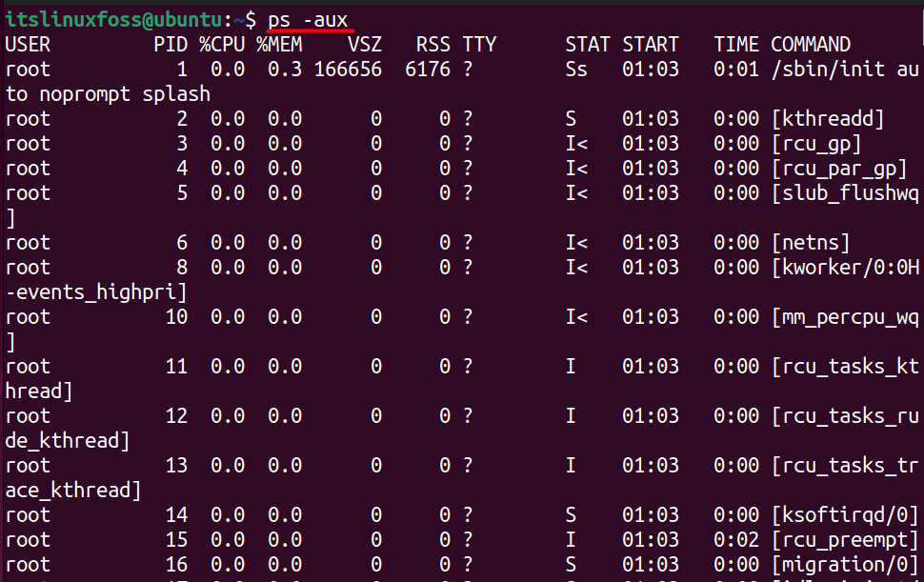Image resolution: width=924 pixels, height=582 pixels.
Task: Select the %MEM column header
Action: pos(279,45)
